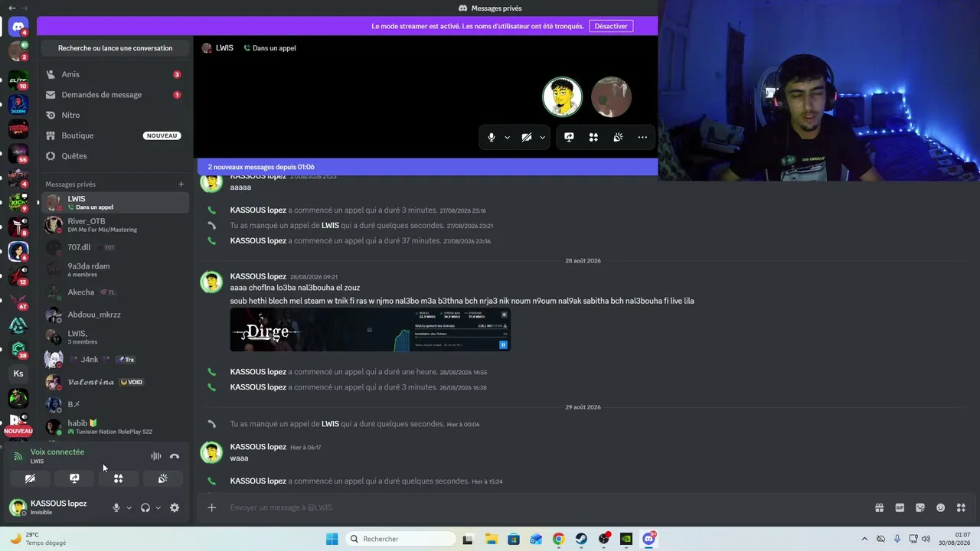Open the 9a3da rdam group chat
The image size is (980, 551).
click(114, 269)
